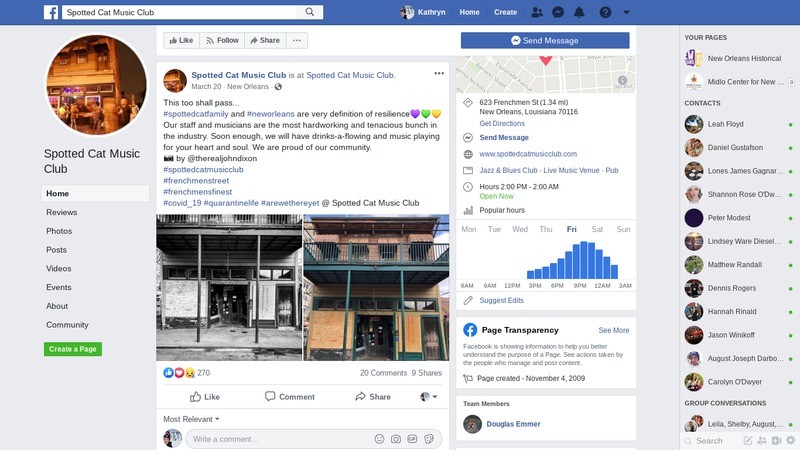Share the page using the Share button

pos(265,40)
